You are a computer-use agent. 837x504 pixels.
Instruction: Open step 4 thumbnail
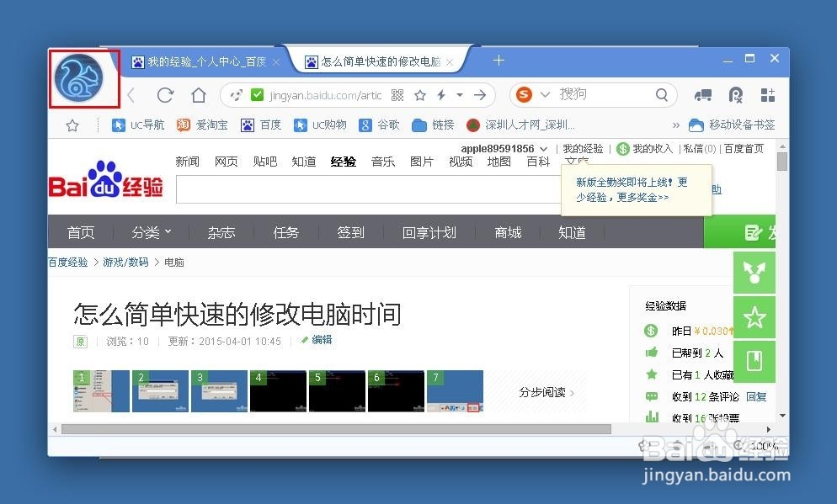[x=278, y=391]
